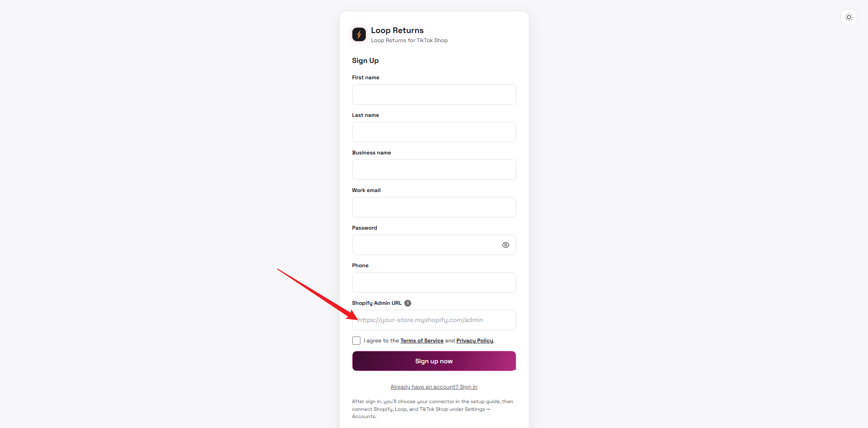Focus the Last name field

pos(434,132)
